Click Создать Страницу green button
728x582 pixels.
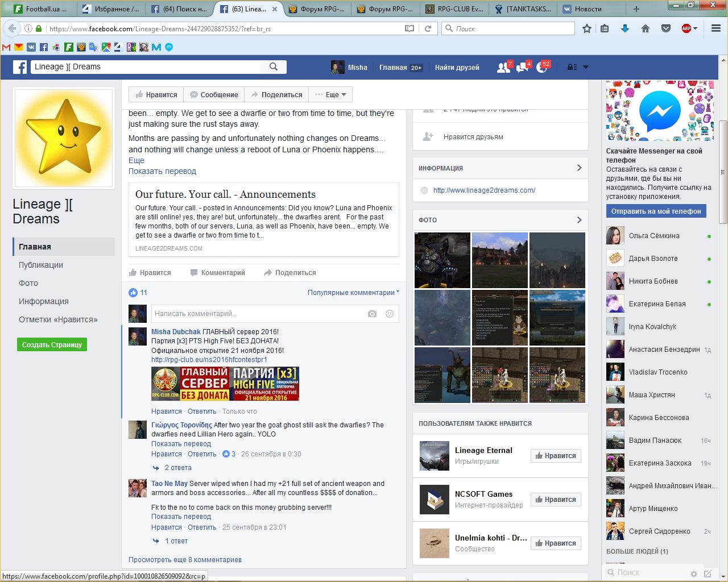tap(52, 345)
